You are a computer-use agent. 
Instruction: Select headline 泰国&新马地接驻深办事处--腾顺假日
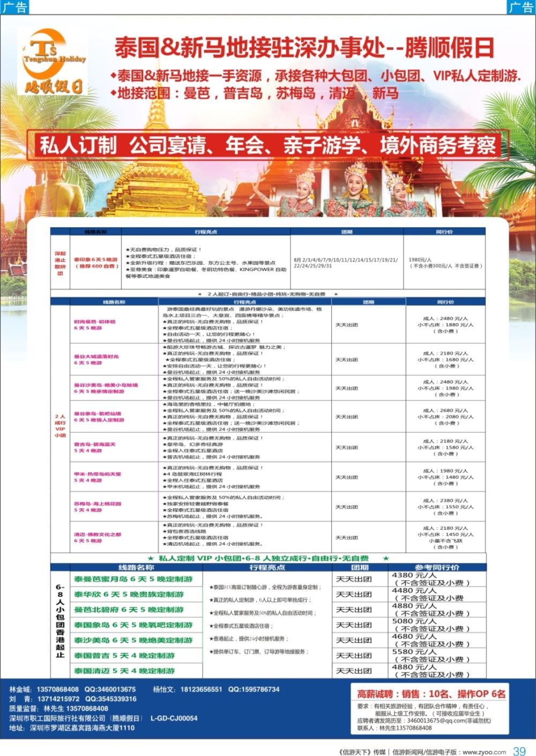(x=304, y=48)
